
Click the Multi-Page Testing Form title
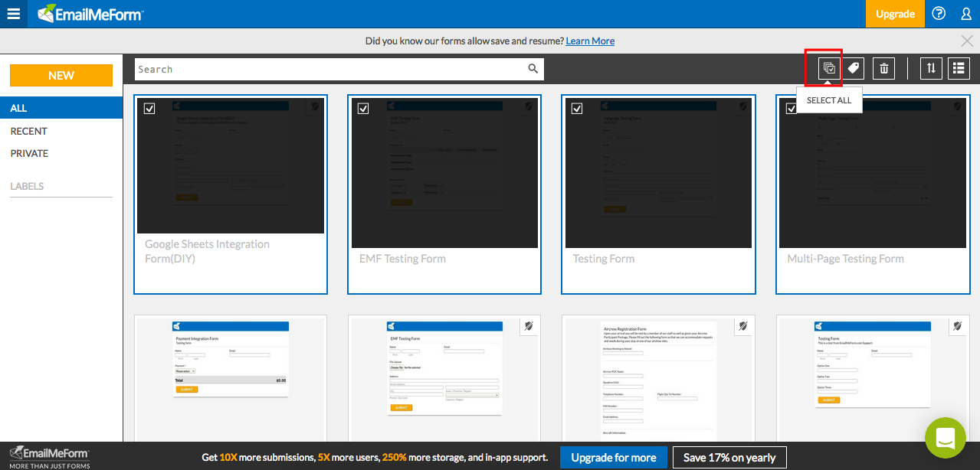click(x=846, y=259)
